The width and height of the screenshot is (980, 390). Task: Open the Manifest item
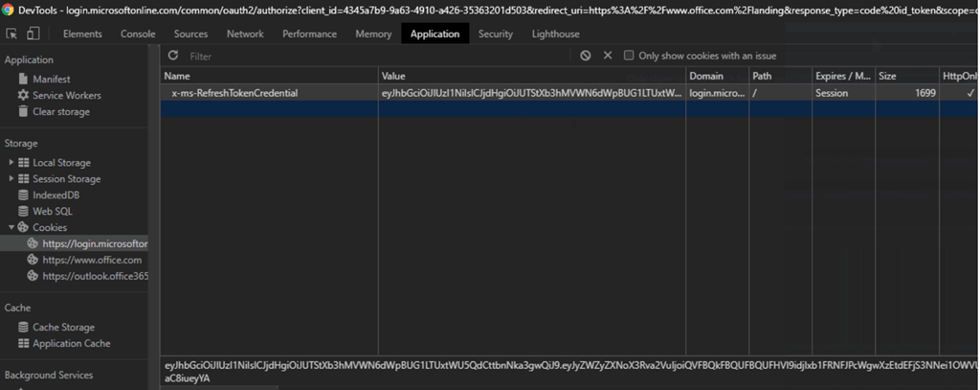pyautogui.click(x=51, y=80)
